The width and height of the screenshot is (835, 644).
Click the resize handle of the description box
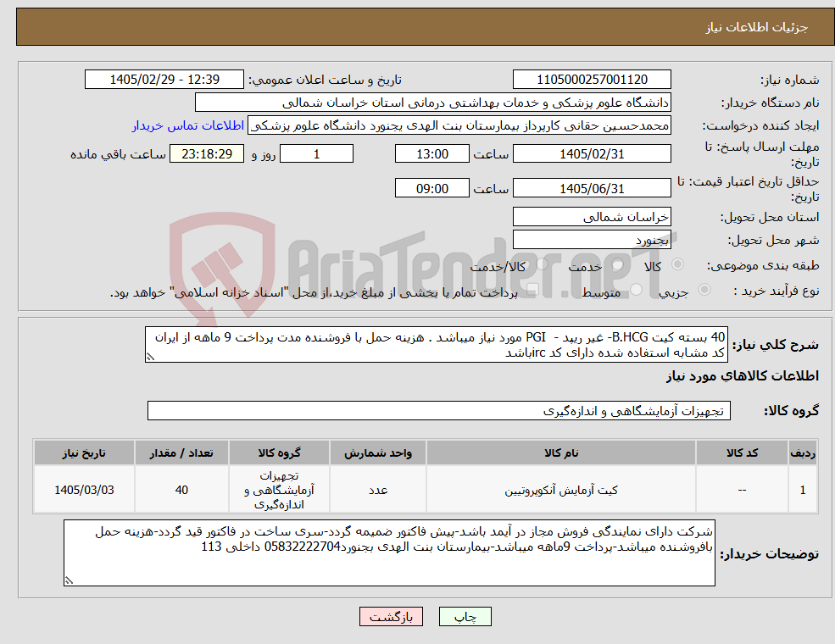(150, 357)
